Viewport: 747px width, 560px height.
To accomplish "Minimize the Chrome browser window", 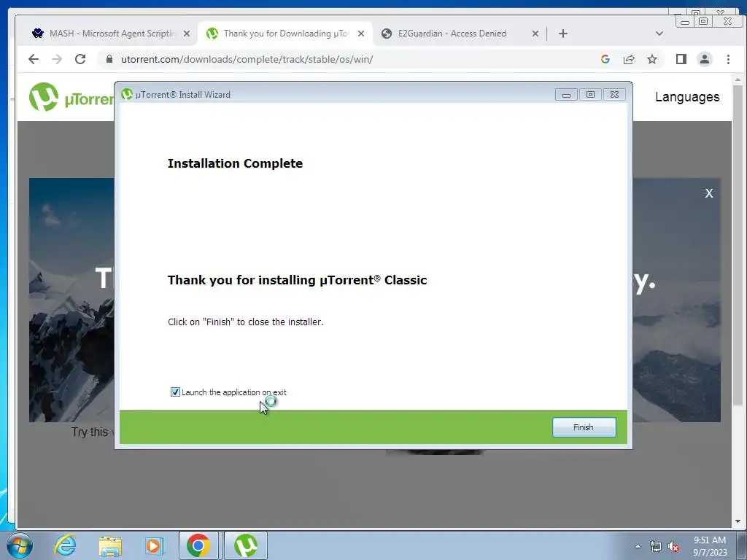I will [x=684, y=21].
